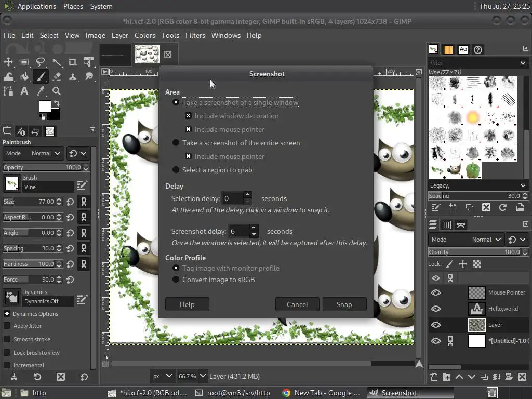
Task: Select the Paintbrush tool
Action: point(41,77)
